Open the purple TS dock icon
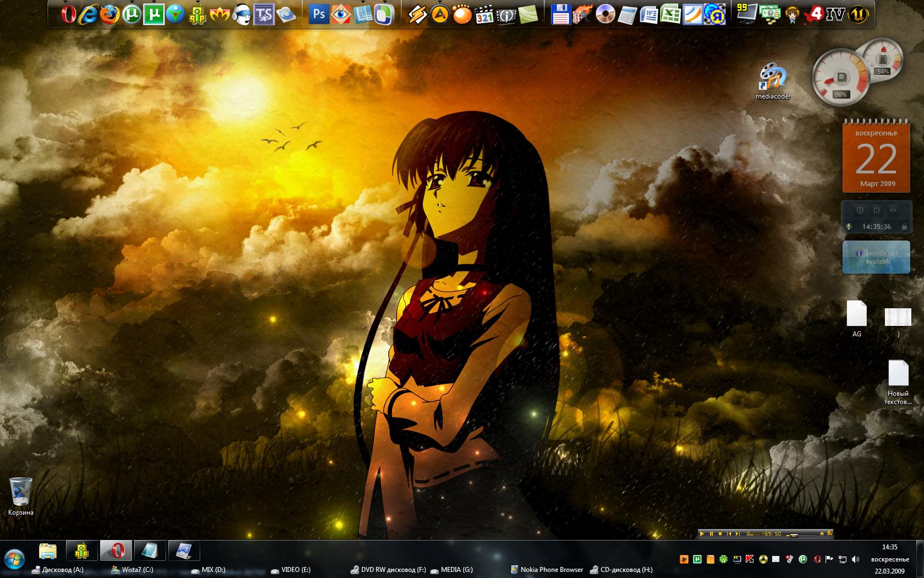 (263, 14)
